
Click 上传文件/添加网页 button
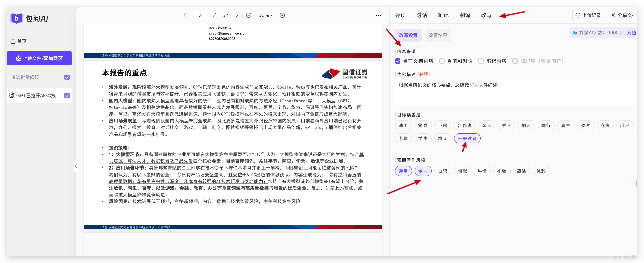click(39, 58)
